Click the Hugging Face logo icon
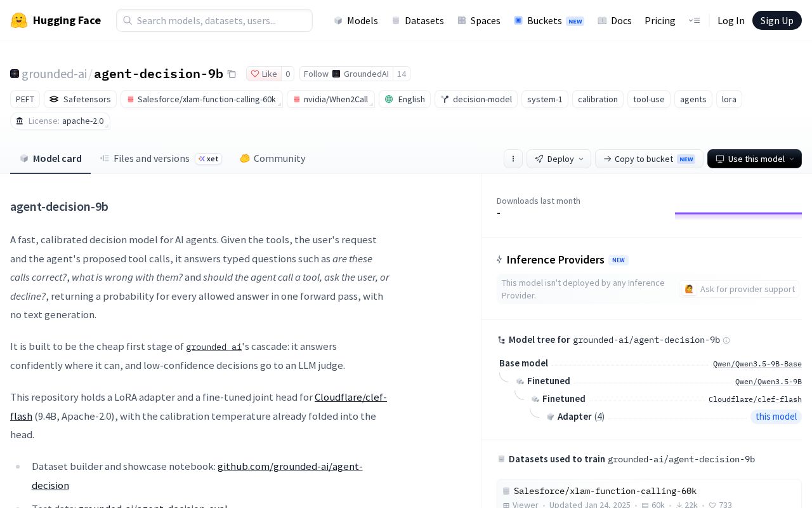This screenshot has width=812, height=508. [19, 20]
